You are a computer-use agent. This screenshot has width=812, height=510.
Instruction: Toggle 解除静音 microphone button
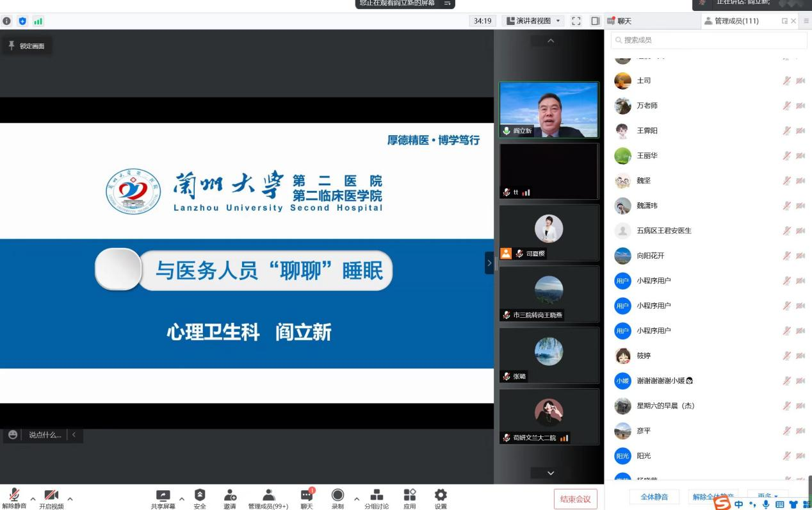14,495
